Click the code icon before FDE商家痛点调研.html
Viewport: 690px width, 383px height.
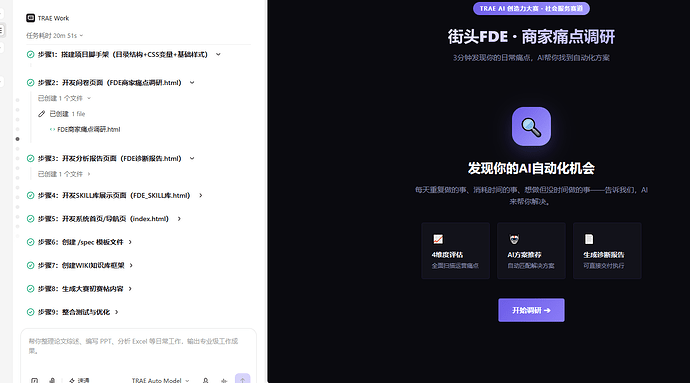pos(52,129)
